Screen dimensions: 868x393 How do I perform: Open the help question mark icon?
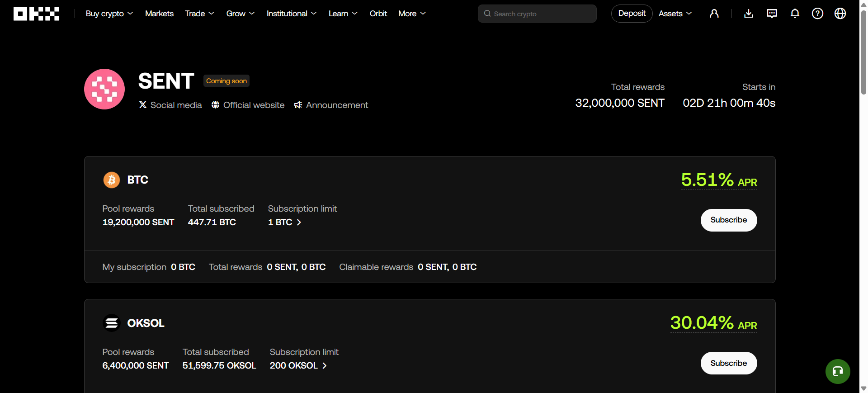(x=817, y=14)
